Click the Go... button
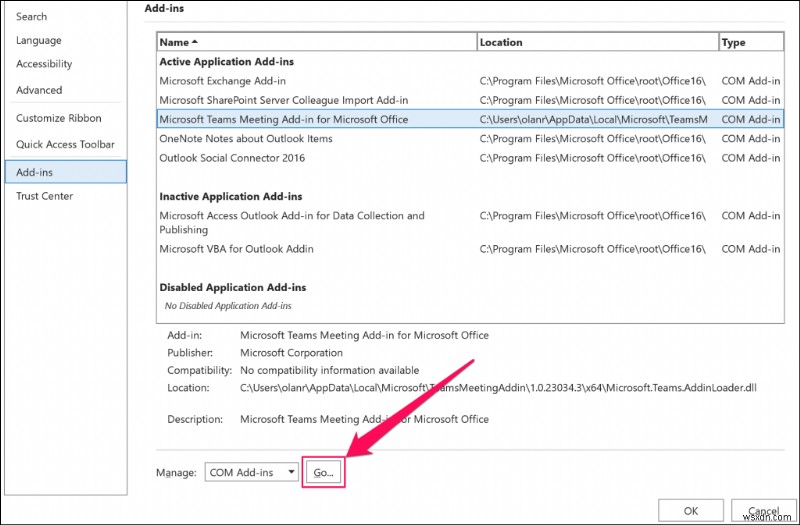The width and height of the screenshot is (800, 525). tap(323, 472)
